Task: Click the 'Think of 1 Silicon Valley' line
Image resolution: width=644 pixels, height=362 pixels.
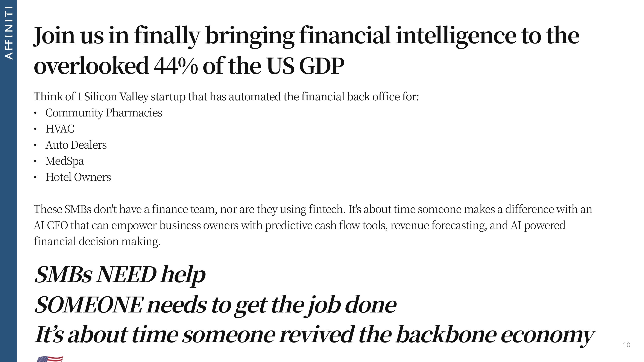Action: point(226,97)
